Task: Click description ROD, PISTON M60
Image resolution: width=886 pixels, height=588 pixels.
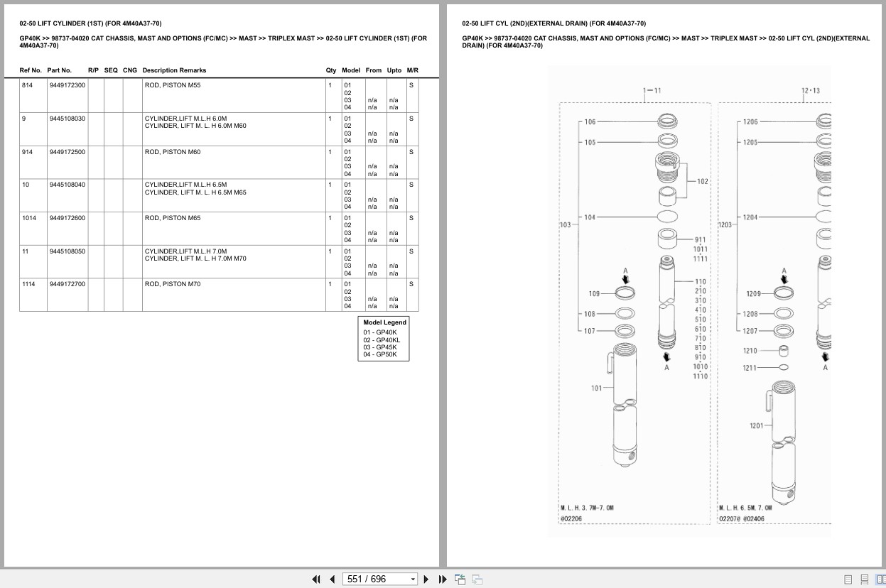Action: click(173, 152)
